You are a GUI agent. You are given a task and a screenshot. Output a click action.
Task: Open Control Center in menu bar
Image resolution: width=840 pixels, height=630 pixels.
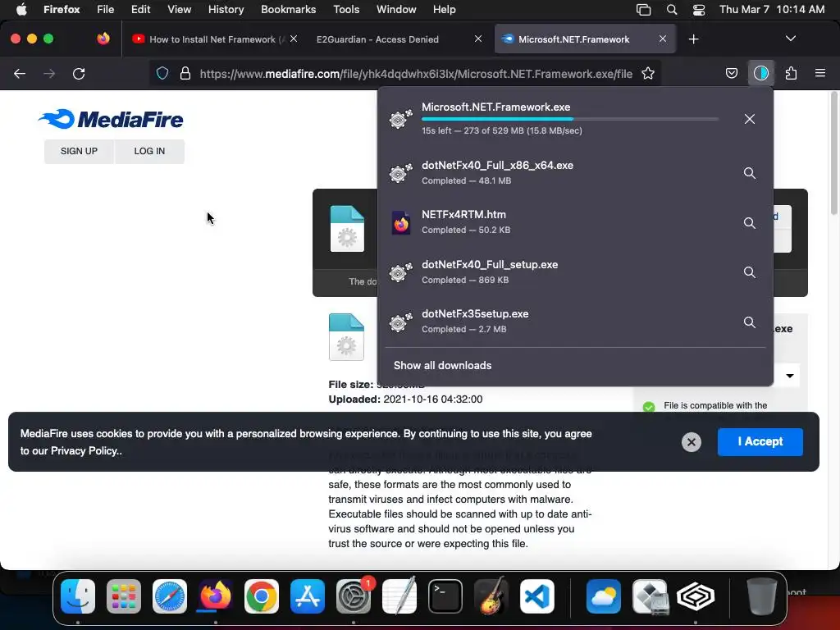tap(699, 10)
